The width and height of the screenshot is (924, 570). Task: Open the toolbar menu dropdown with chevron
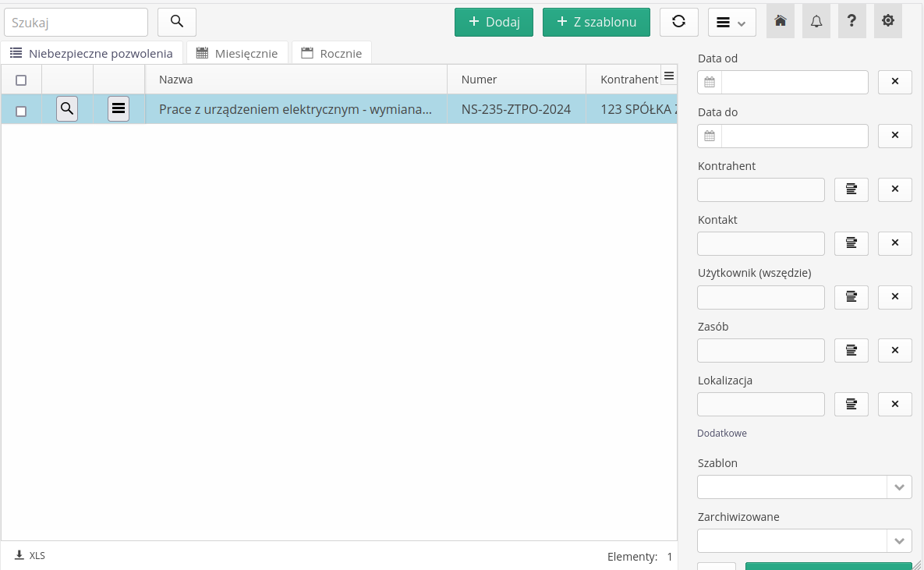point(731,23)
